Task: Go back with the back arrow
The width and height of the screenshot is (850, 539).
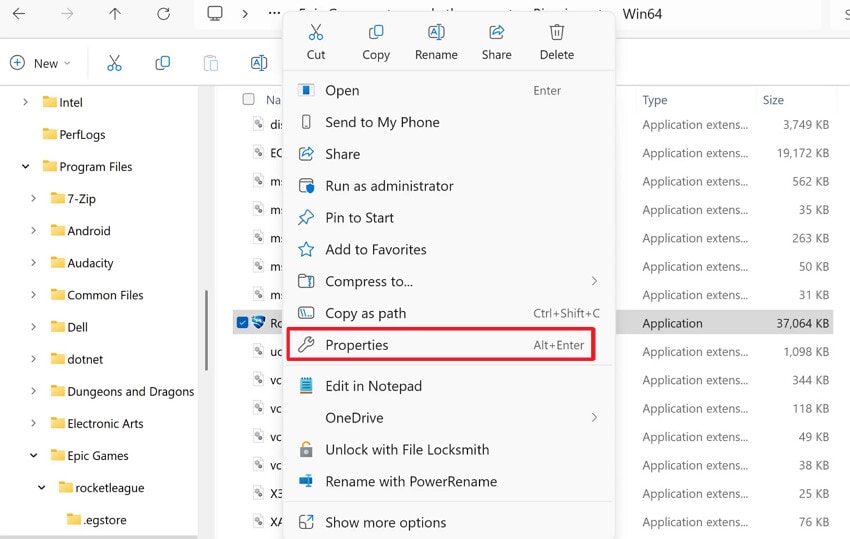Action: tap(19, 14)
